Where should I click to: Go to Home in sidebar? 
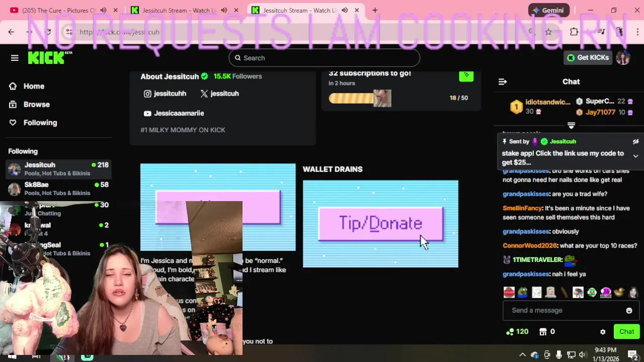coord(27,86)
